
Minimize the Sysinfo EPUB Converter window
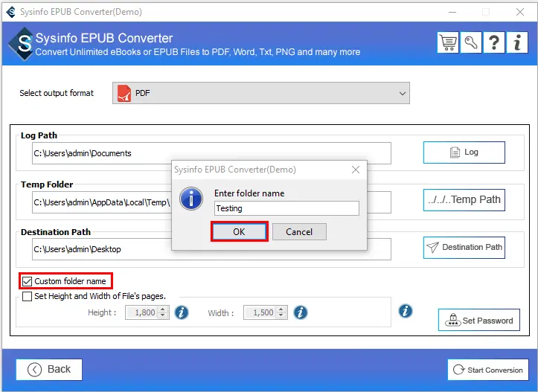point(452,12)
